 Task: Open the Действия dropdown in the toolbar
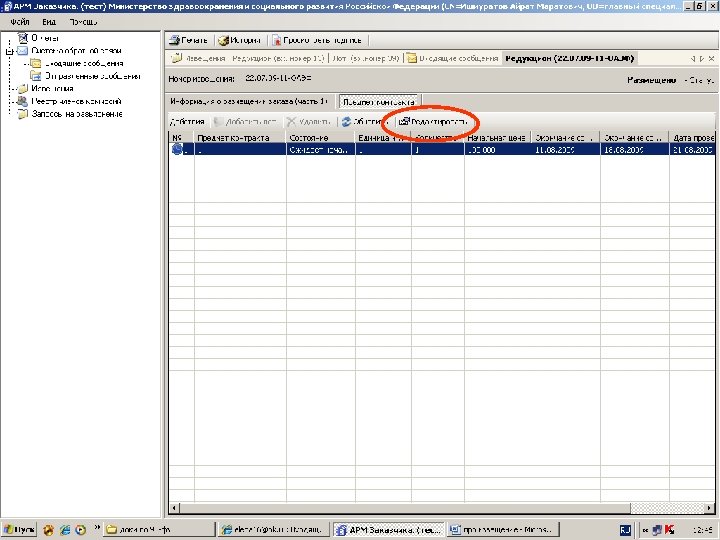[x=187, y=122]
